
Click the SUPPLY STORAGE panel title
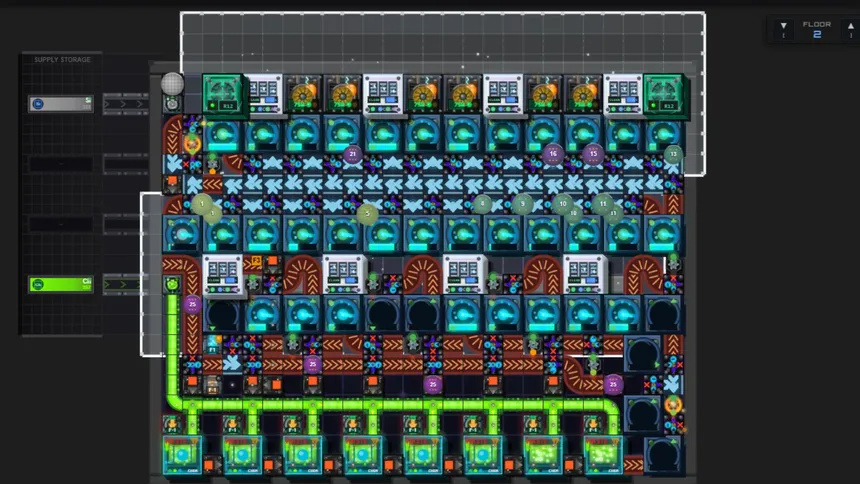click(x=62, y=59)
